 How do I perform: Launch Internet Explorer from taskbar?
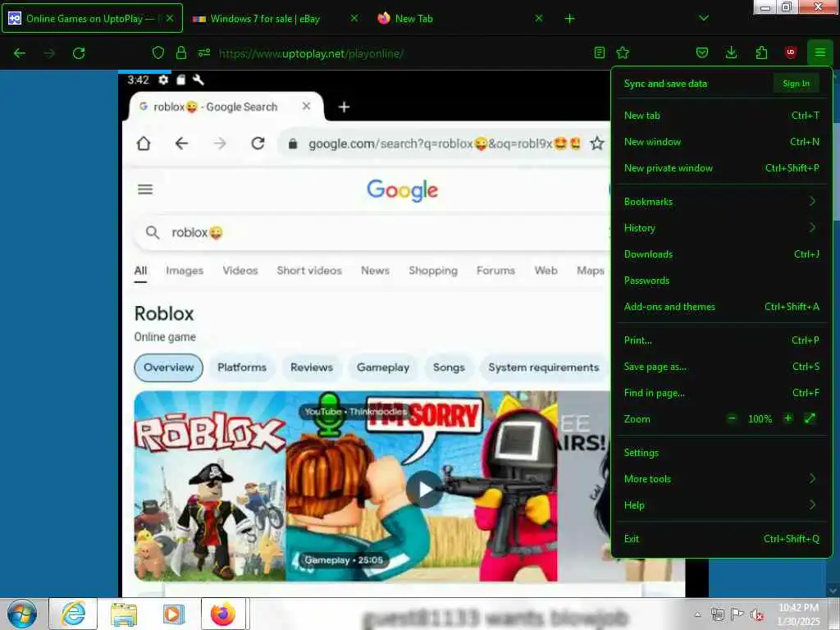(73, 614)
